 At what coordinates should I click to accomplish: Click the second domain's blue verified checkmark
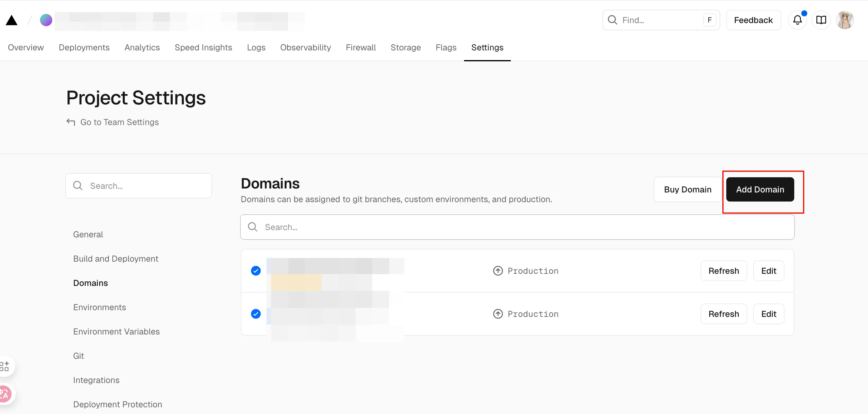click(x=256, y=314)
